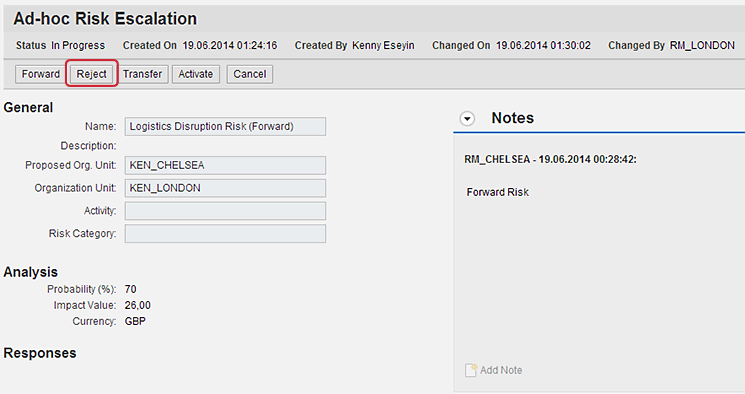The image size is (745, 394).
Task: Click the RM_CHELSEA note timestamp header
Action: click(550, 159)
